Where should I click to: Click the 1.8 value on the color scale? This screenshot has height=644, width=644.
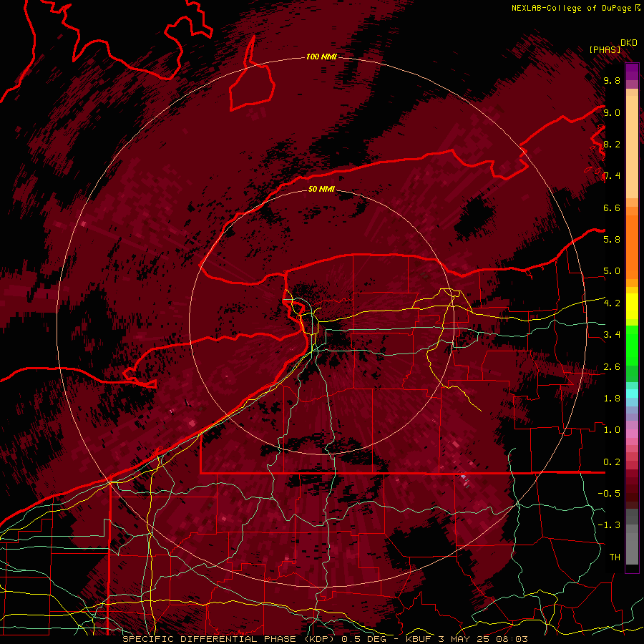point(612,399)
